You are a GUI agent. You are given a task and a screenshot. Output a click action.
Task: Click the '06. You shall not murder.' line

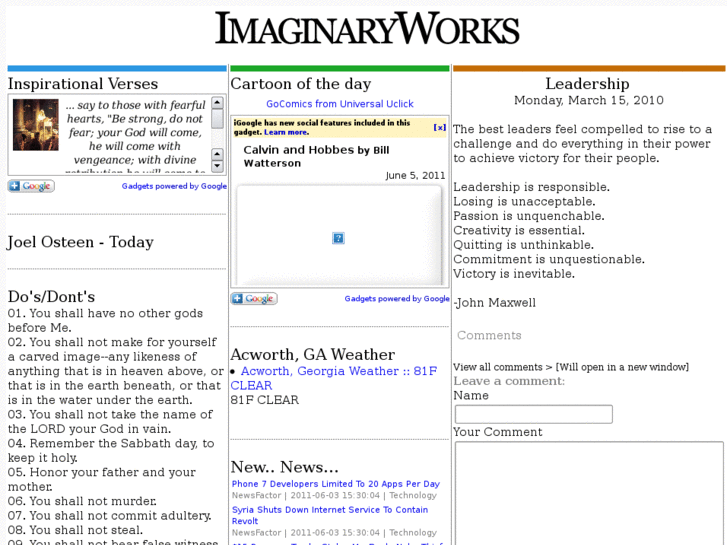pos(82,501)
